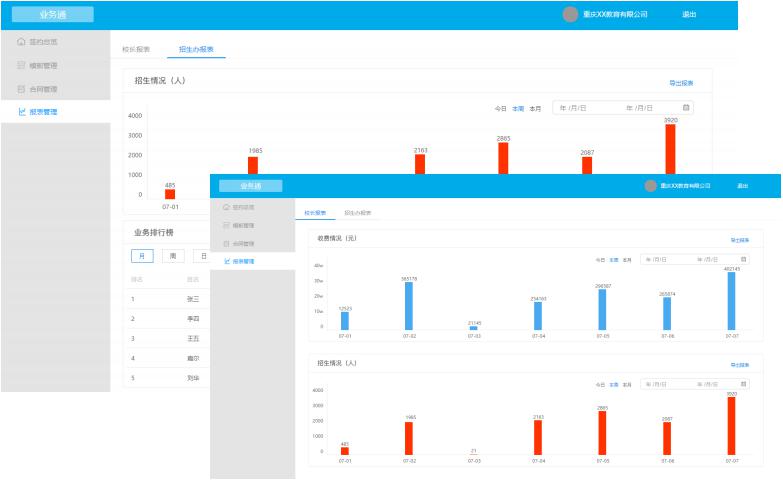Click start date field in back window
783x480 pixels.
tap(574, 108)
